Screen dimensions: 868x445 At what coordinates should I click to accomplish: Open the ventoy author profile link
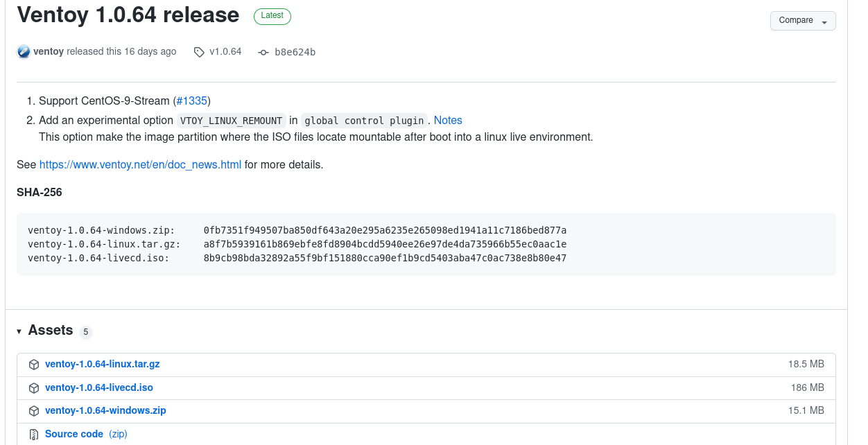tap(49, 52)
